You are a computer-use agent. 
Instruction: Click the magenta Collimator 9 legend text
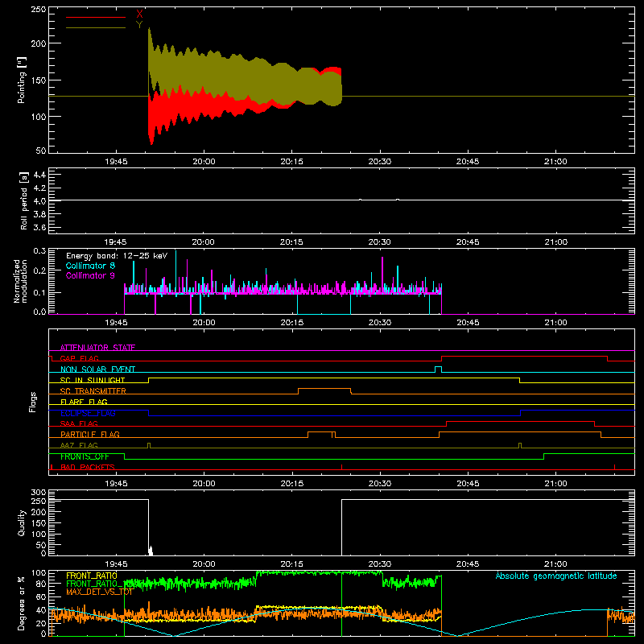(90, 275)
